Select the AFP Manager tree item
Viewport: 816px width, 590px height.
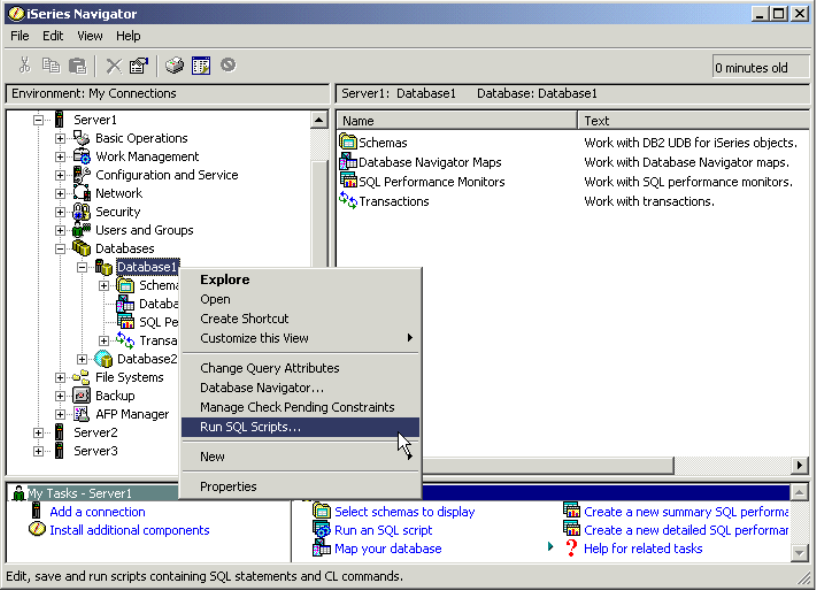click(132, 414)
